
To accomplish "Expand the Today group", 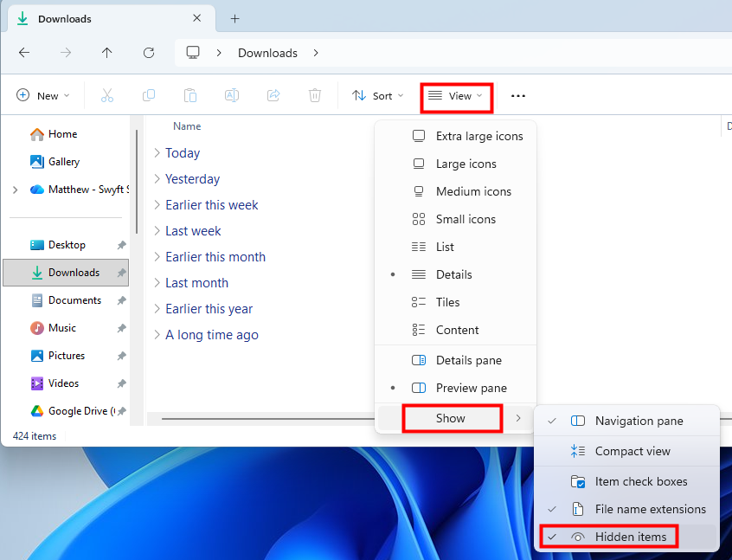I will pos(157,152).
